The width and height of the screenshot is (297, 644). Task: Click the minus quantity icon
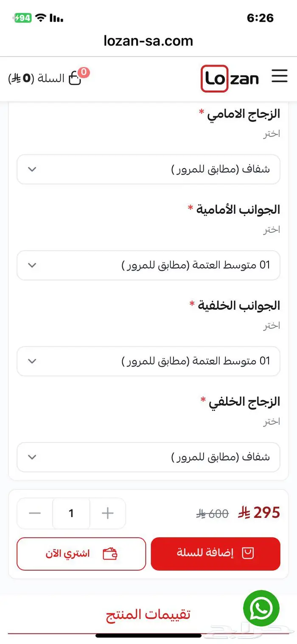(x=35, y=514)
